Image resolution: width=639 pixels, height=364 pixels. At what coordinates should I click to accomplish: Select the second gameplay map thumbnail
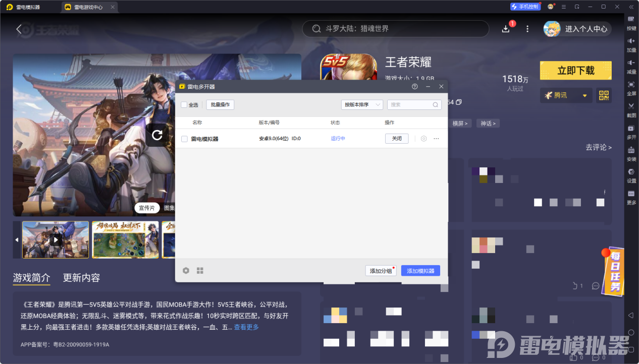coord(125,240)
